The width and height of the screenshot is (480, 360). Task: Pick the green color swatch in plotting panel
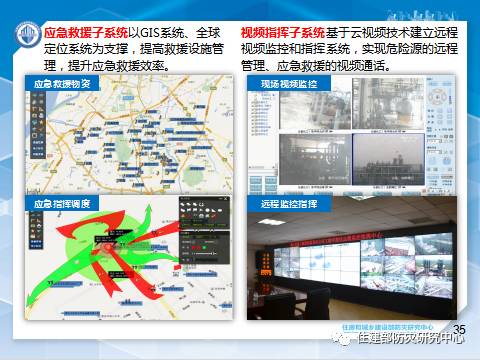(x=204, y=248)
